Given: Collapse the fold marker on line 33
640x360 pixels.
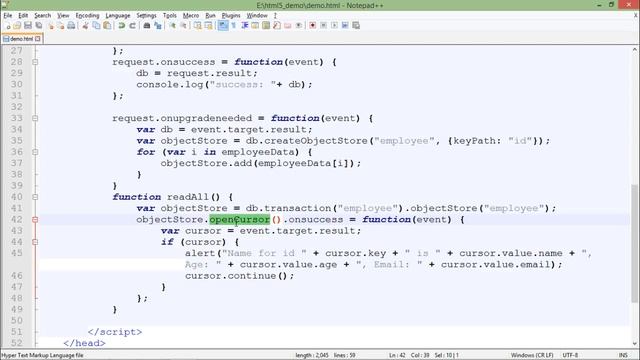Looking at the screenshot, I should click(x=35, y=118).
